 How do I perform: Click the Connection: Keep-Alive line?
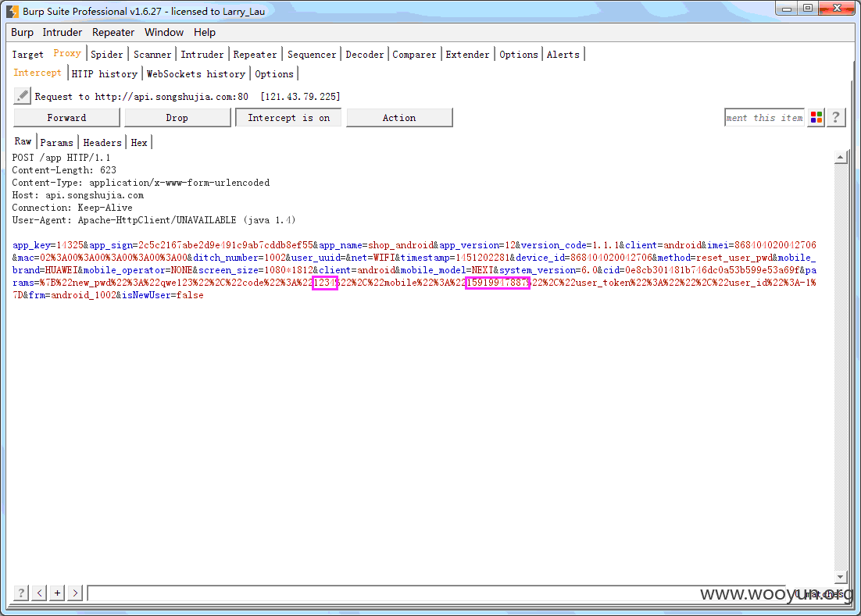pos(72,208)
